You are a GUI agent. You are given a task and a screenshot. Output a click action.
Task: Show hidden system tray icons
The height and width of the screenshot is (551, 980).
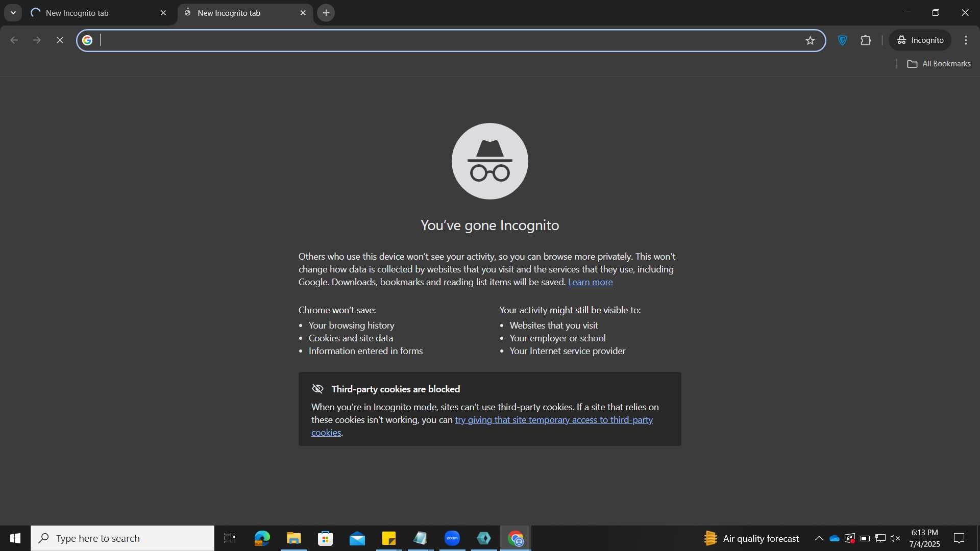[x=819, y=538]
